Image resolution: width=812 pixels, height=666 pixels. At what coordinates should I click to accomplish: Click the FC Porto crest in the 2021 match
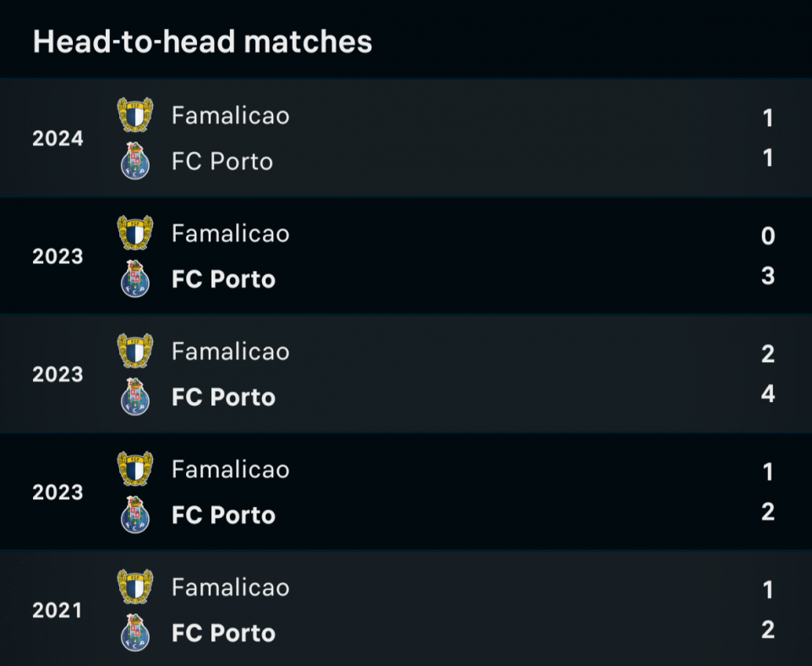[x=135, y=633]
